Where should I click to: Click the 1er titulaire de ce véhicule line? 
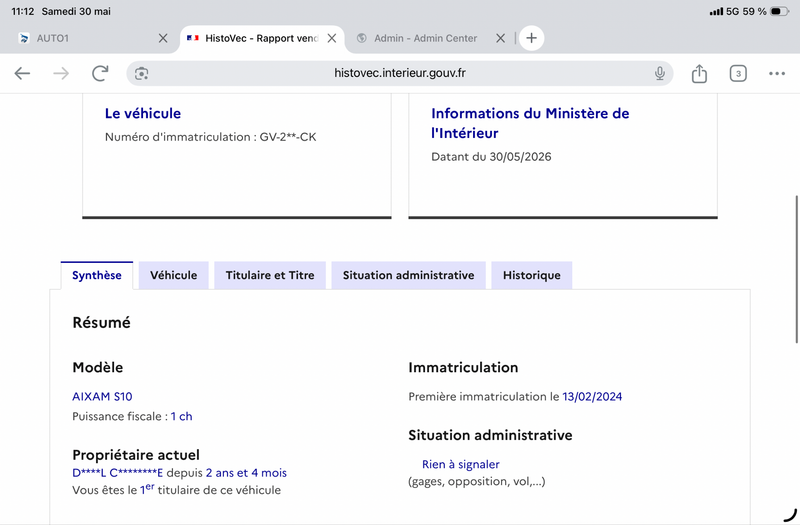tap(177, 490)
